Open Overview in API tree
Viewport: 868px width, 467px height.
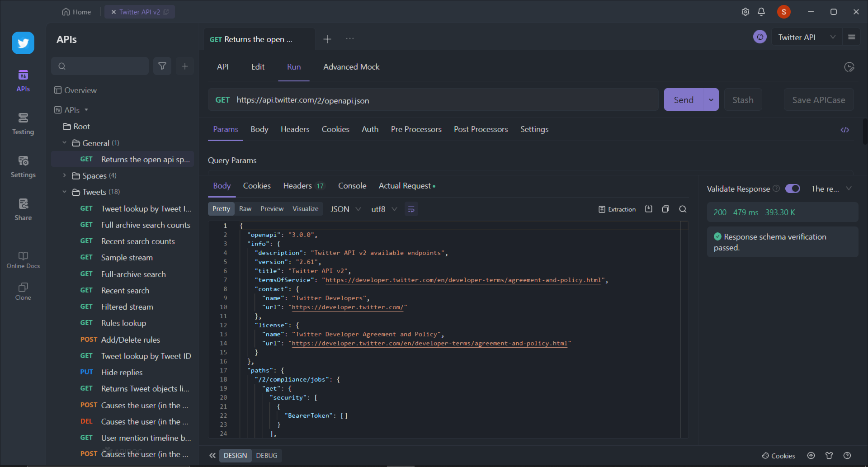point(75,90)
